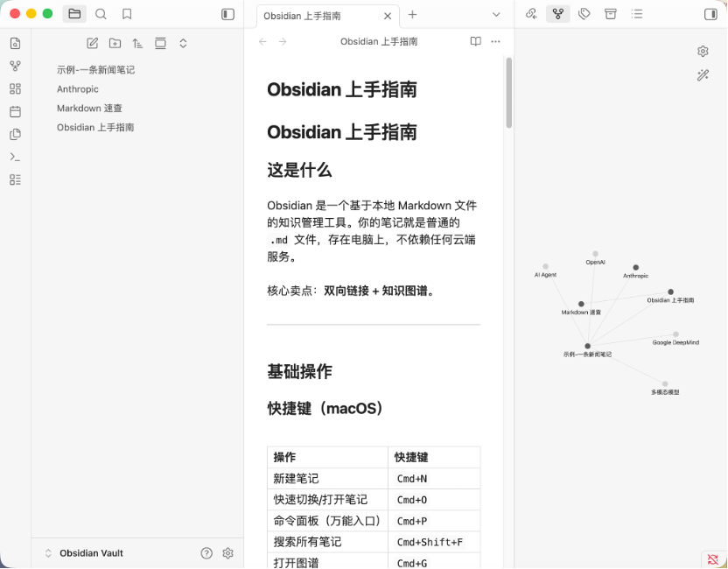The image size is (728, 569).
Task: Create a new folder icon
Action: [115, 44]
